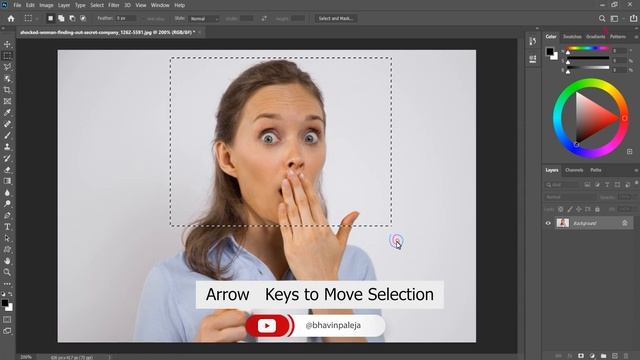Open the Filter menu
Viewport: 640px width, 360px height.
(x=113, y=5)
